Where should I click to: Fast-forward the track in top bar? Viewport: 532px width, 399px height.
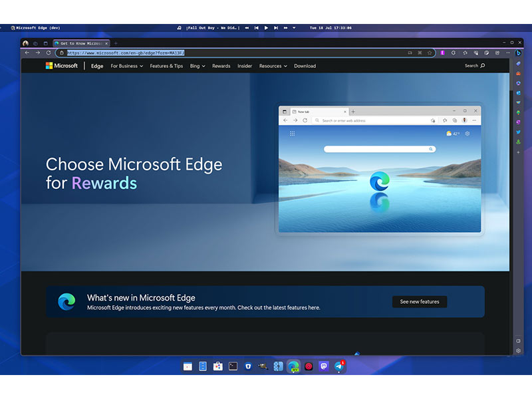285,28
